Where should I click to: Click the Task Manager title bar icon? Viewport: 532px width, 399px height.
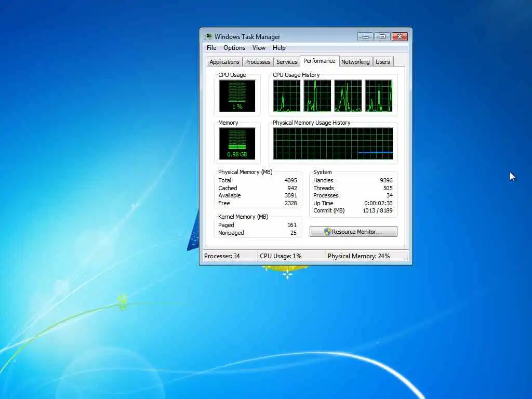coord(209,36)
